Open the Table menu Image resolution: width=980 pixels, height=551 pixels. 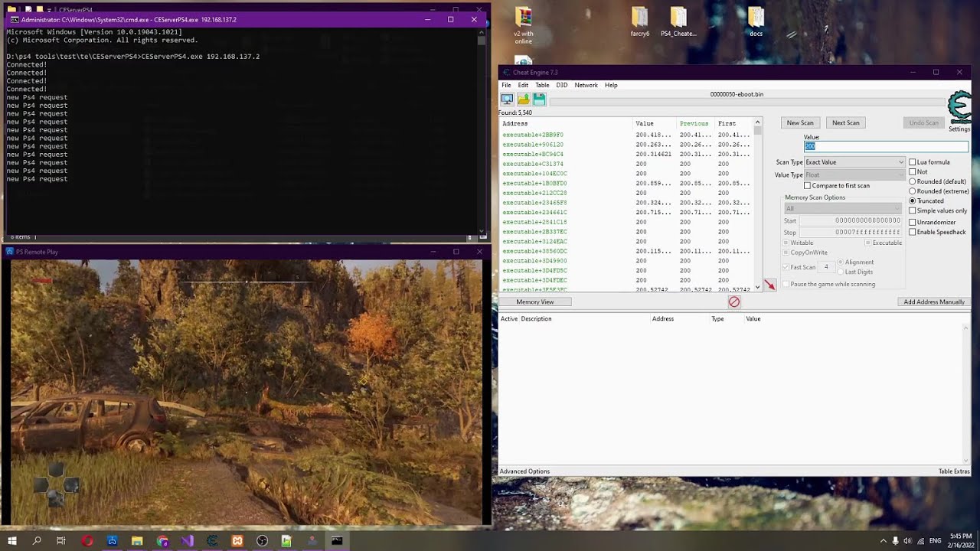click(542, 85)
